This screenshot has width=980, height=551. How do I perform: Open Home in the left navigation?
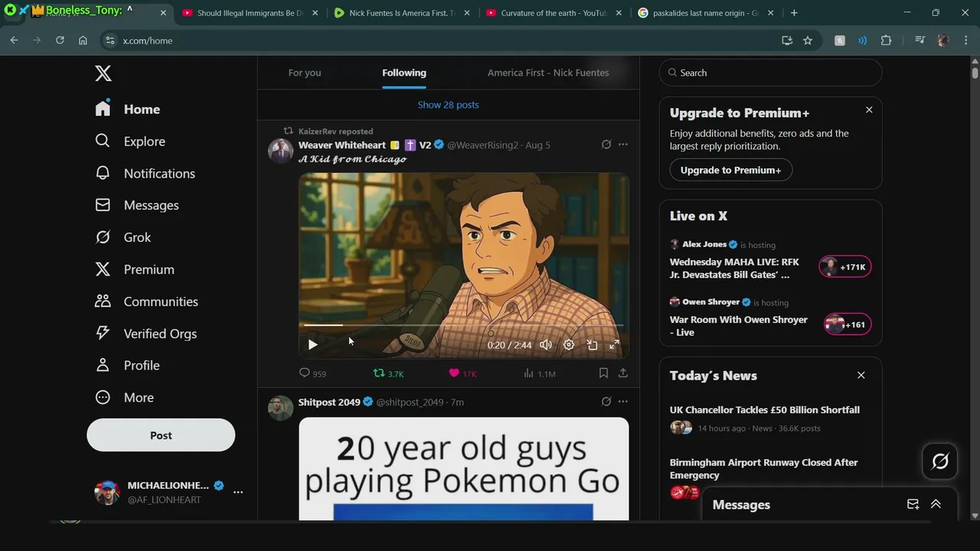[x=128, y=109]
